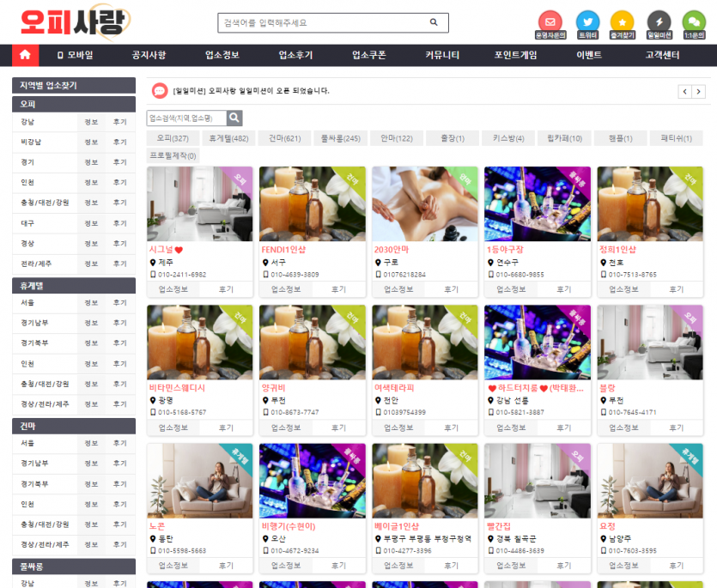Open the 커뮤니티 menu in navigation bar
The image size is (717, 588).
tap(442, 55)
